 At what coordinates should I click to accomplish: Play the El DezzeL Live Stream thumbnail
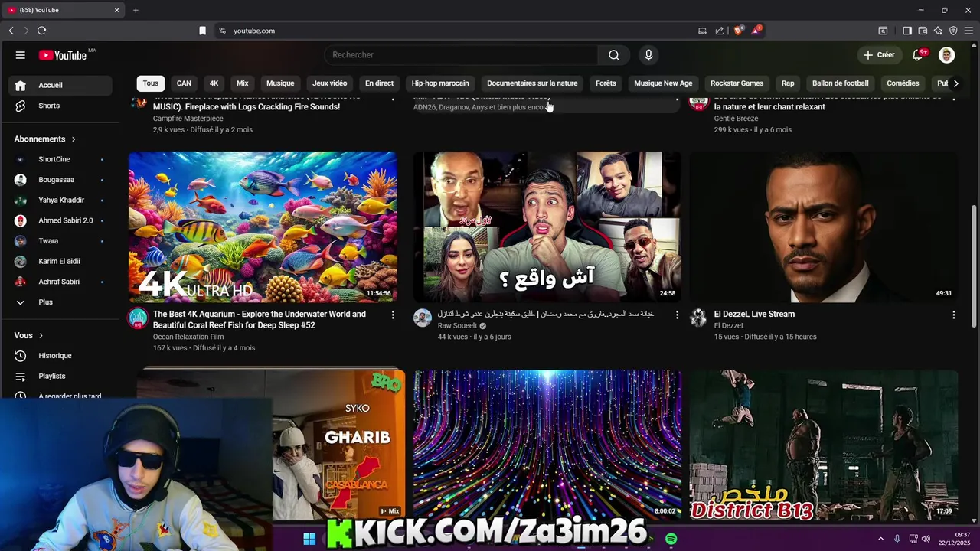(x=824, y=227)
